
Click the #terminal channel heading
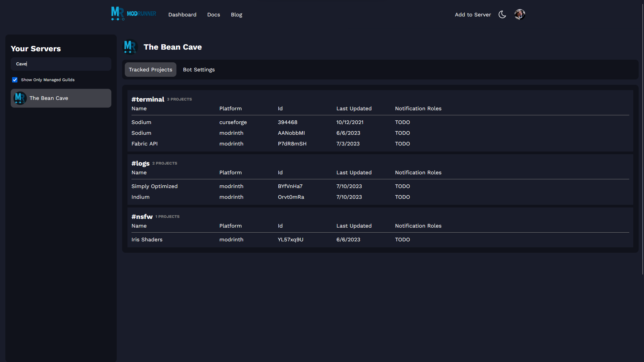coord(148,99)
